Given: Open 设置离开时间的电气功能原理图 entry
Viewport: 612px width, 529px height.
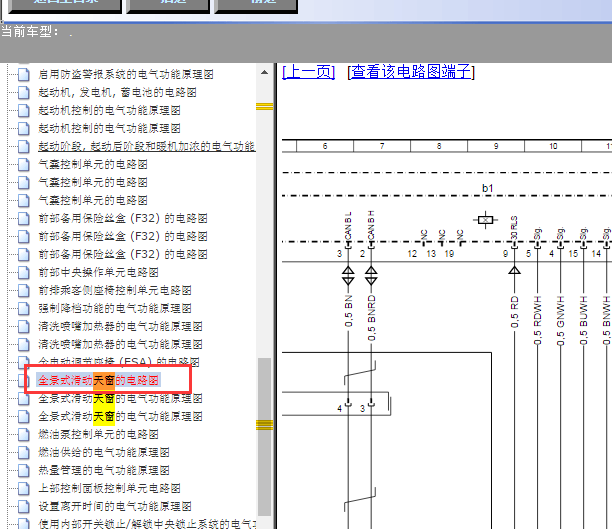Looking at the screenshot, I should [x=115, y=506].
